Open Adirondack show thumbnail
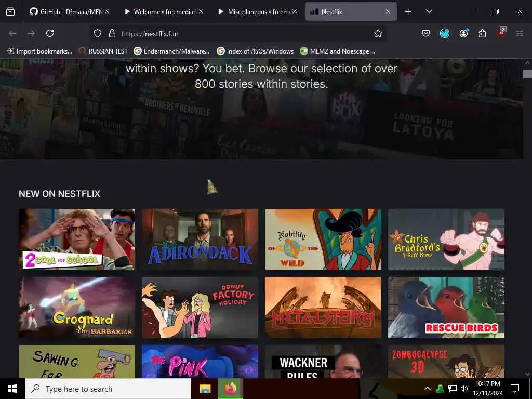Viewport: 532px width, 399px height. 200,239
